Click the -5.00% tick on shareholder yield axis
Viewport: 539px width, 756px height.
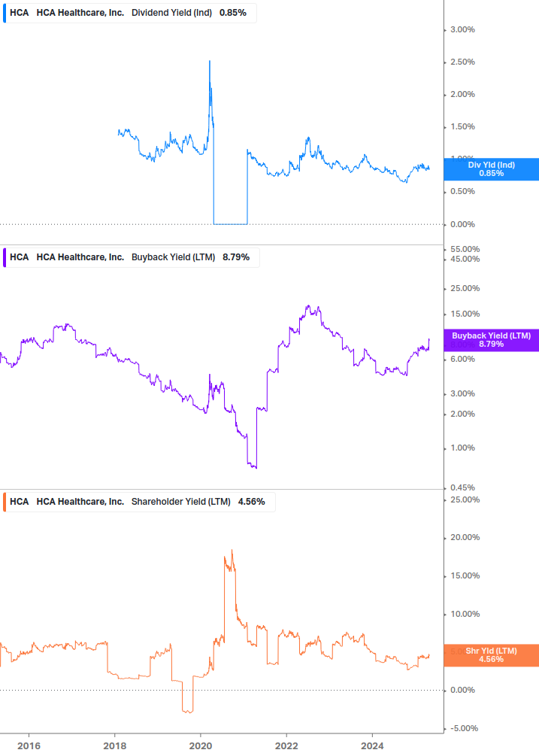[465, 728]
